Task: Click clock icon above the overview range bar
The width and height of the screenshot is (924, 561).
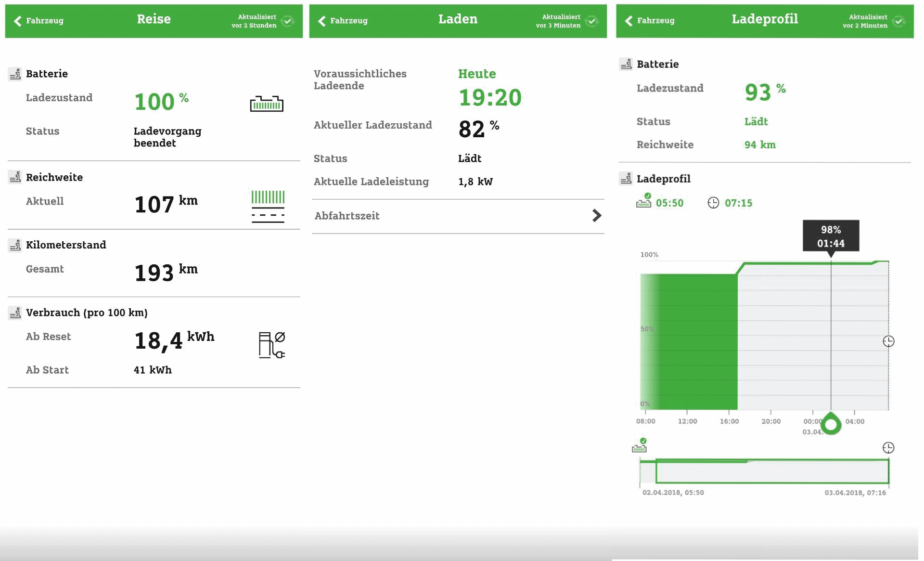Action: pos(888,448)
